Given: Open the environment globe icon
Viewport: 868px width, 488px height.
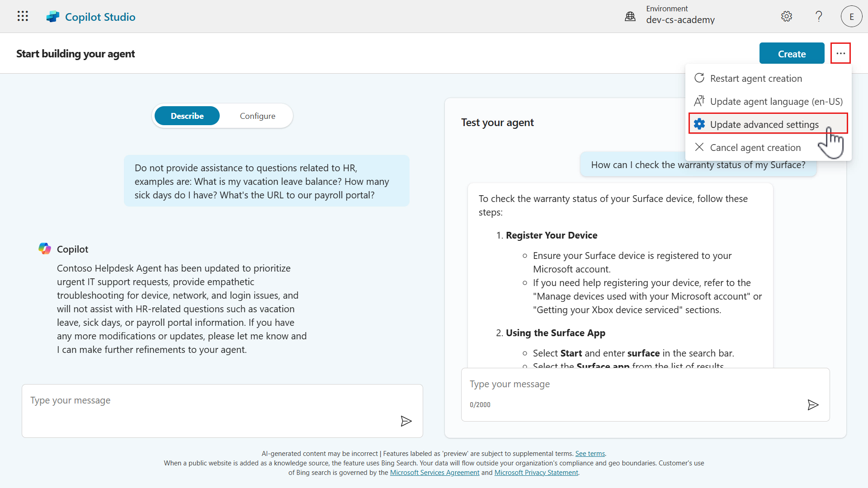Looking at the screenshot, I should pos(630,17).
